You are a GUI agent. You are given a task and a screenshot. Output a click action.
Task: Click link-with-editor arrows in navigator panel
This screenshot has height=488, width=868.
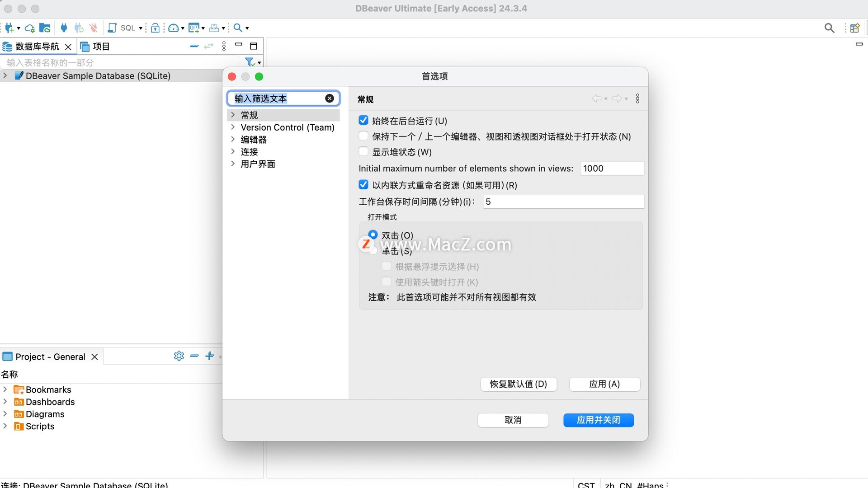(x=208, y=46)
